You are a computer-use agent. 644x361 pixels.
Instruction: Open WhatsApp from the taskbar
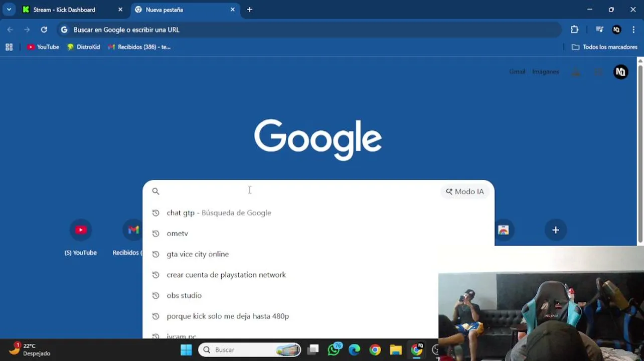[x=334, y=350]
